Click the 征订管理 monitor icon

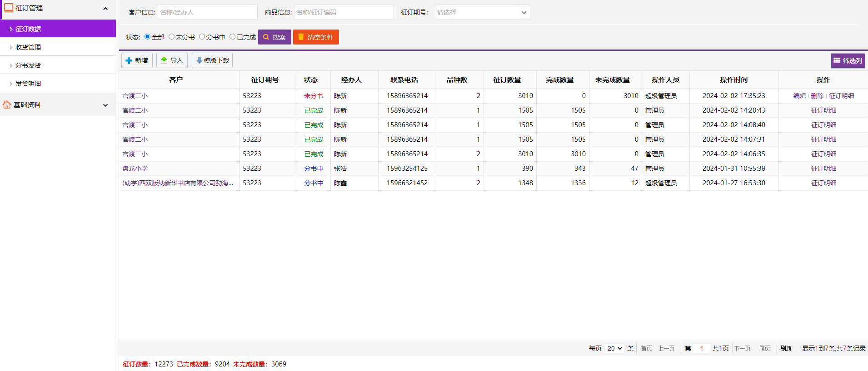[9, 8]
